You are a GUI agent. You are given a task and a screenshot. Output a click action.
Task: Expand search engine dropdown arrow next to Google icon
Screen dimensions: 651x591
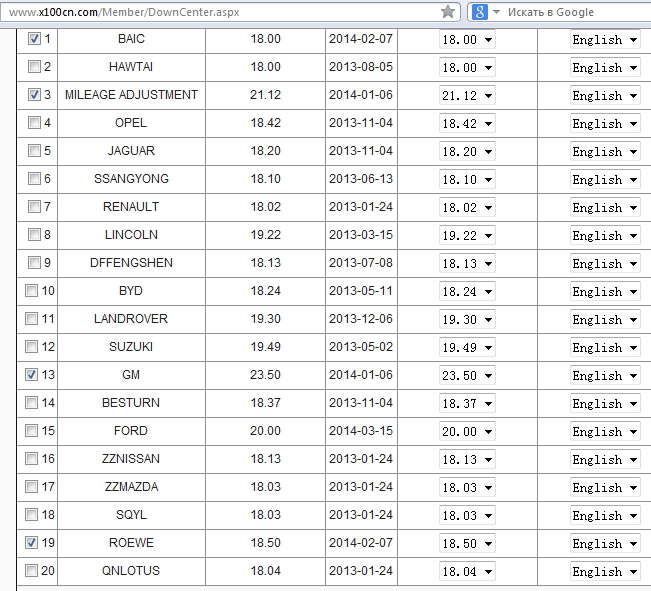[x=496, y=12]
